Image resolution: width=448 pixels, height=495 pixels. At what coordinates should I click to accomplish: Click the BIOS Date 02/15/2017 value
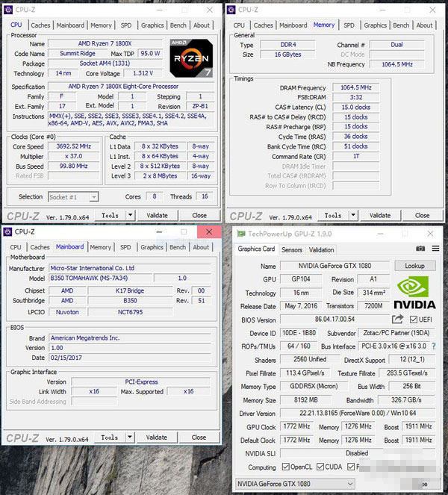[x=130, y=358]
